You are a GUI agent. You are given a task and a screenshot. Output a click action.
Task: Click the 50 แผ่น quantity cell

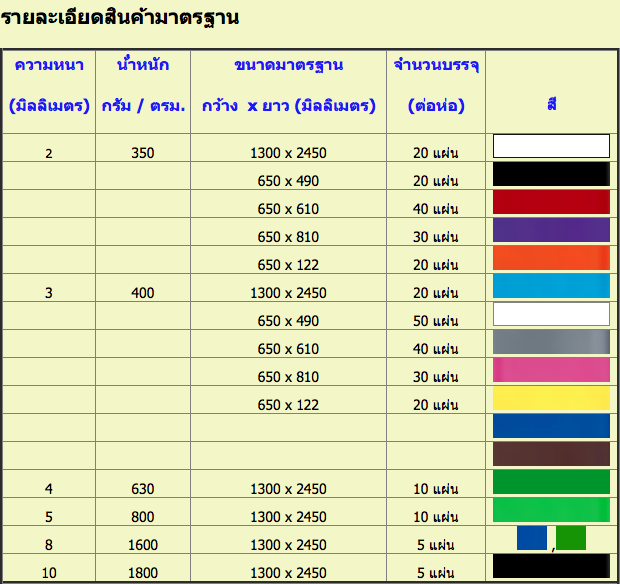coord(436,321)
